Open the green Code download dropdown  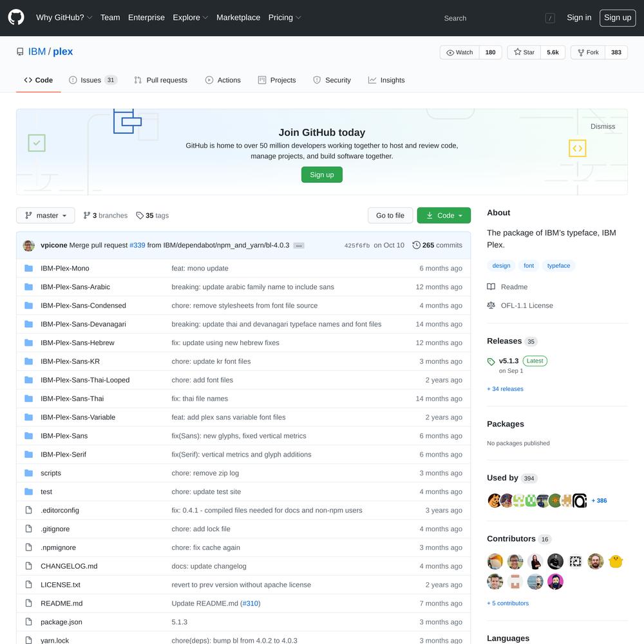[444, 215]
